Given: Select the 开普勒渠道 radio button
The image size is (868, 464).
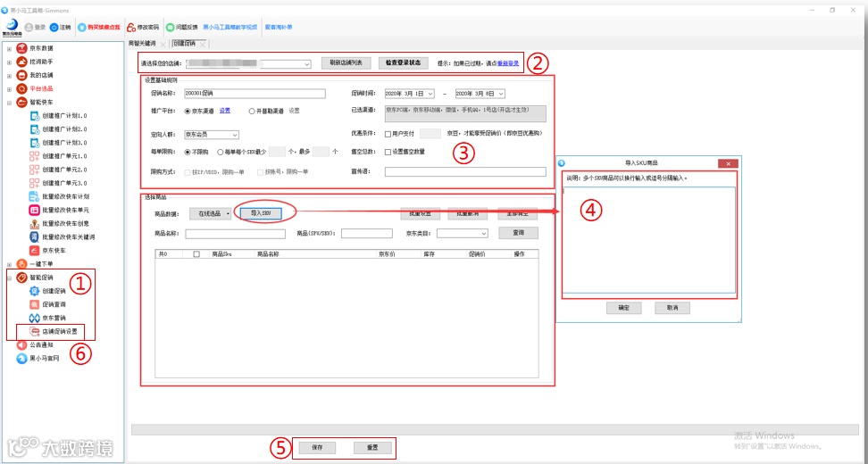Looking at the screenshot, I should (x=252, y=112).
